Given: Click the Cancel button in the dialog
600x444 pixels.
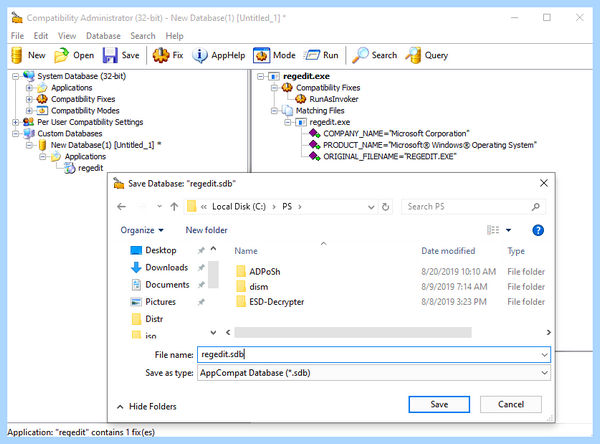Looking at the screenshot, I should click(x=511, y=404).
